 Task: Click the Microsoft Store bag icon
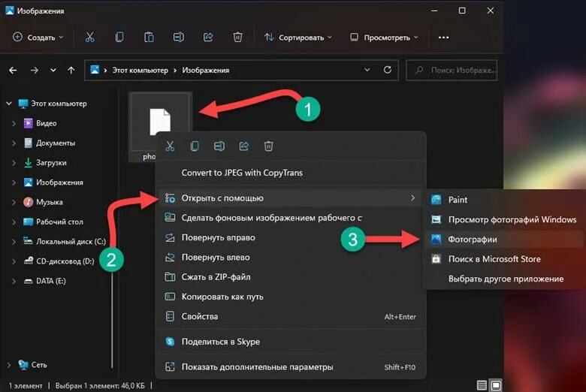[436, 258]
